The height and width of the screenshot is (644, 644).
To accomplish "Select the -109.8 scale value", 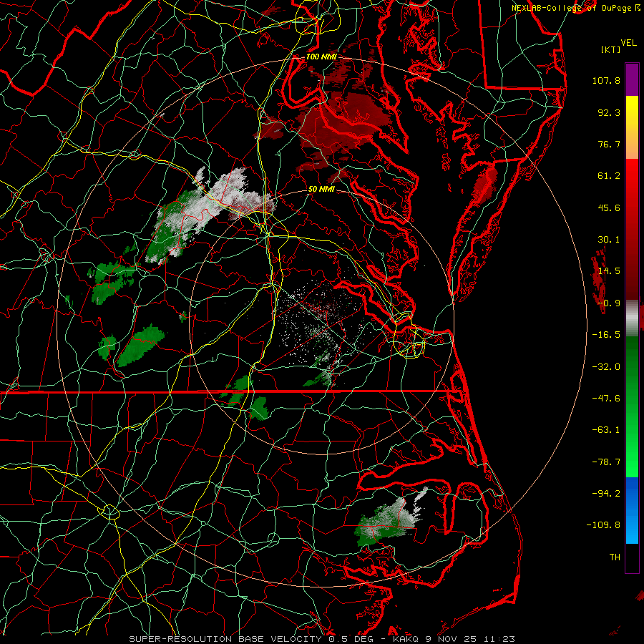I will (603, 525).
